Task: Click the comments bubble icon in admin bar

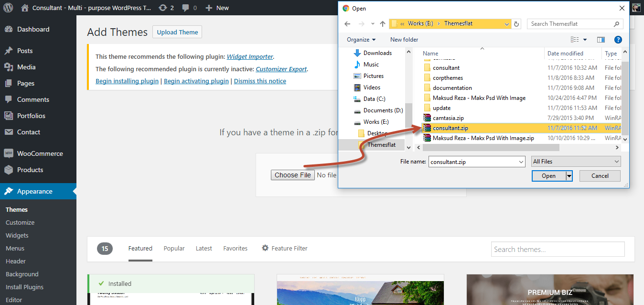Action: coord(186,8)
